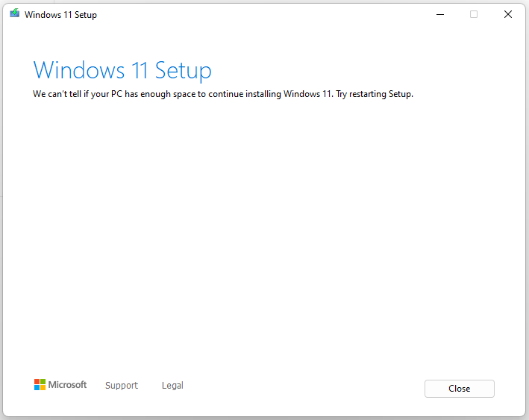Click the 'We can't tell if your PC' message

223,94
